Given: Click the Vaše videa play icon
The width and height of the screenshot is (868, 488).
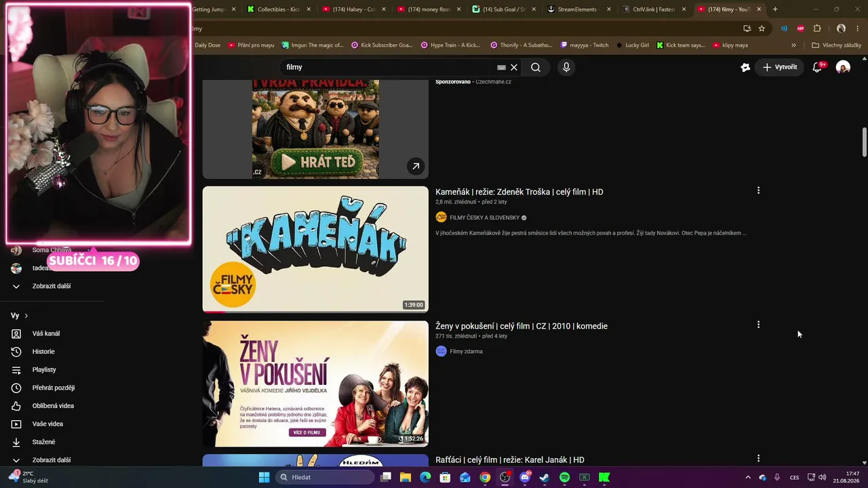Looking at the screenshot, I should (16, 424).
